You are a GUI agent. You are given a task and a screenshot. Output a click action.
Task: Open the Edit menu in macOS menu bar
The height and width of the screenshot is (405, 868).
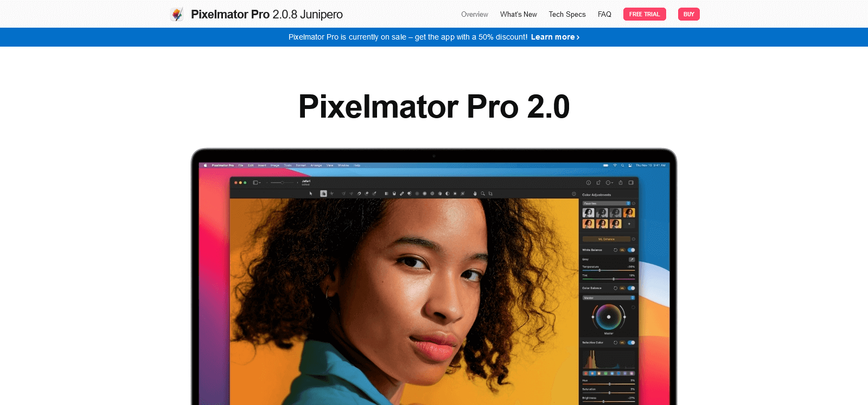(251, 165)
